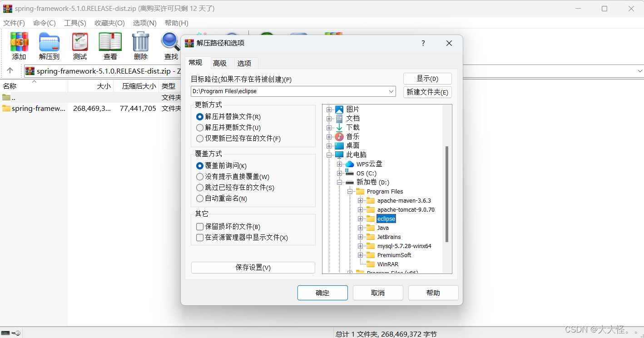This screenshot has width=644, height=338.
Task: Enable 保留损坏的文件 checkbox
Action: (x=200, y=227)
